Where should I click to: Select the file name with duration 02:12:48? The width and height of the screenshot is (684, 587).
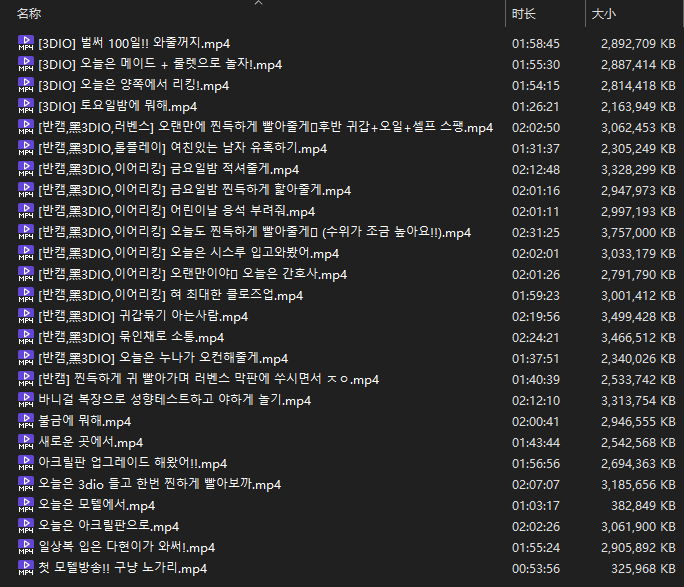[169, 169]
